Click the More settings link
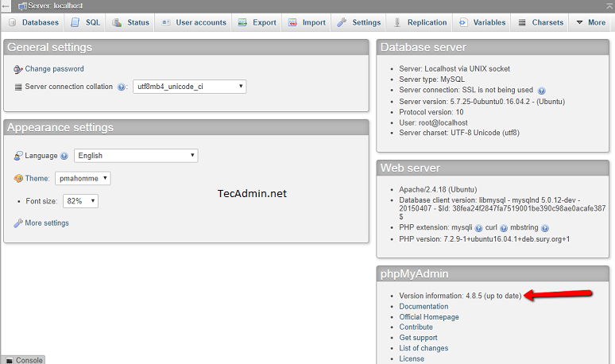The width and height of the screenshot is (615, 364). click(x=47, y=223)
